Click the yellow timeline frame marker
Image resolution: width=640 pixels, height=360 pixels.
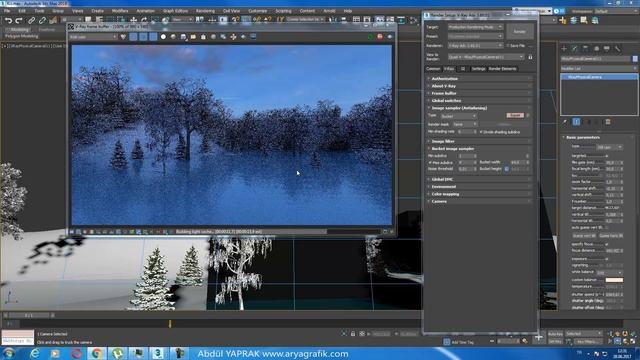click(x=170, y=324)
